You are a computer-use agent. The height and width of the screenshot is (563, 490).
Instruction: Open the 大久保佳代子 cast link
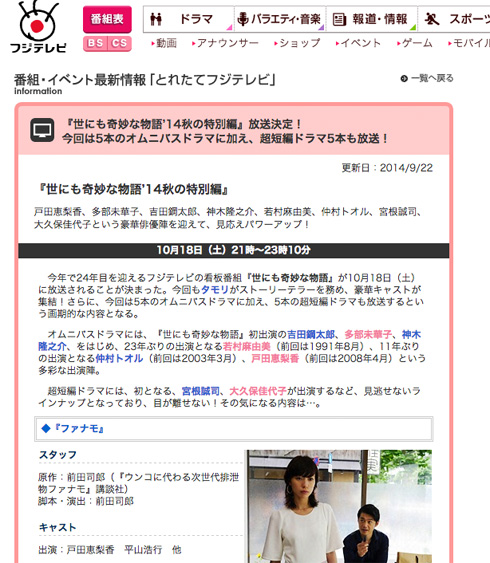(x=258, y=391)
